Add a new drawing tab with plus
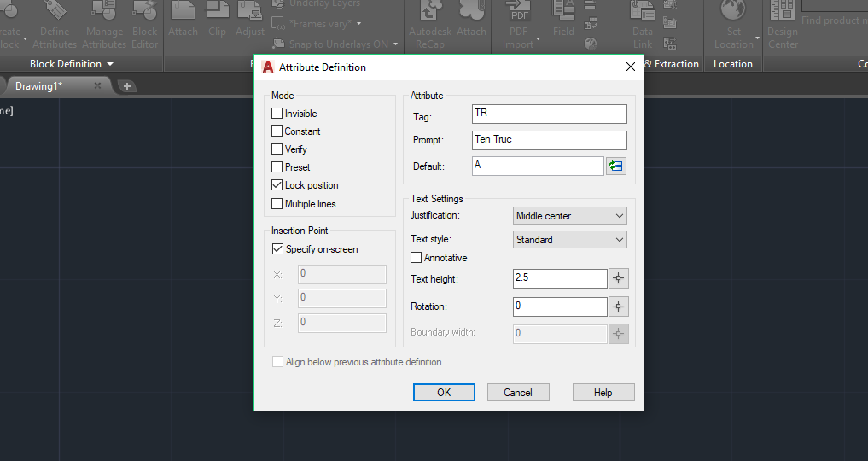This screenshot has height=461, width=868. (127, 85)
